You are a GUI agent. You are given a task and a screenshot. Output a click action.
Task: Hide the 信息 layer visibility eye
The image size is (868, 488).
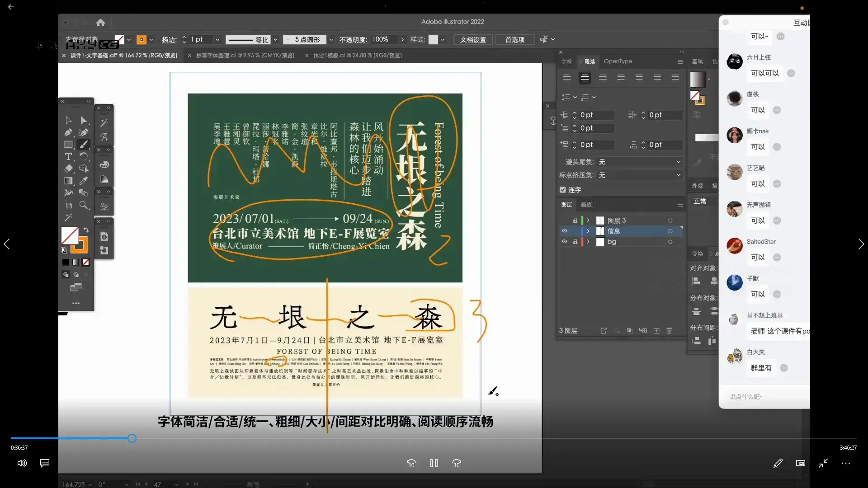[x=564, y=231]
